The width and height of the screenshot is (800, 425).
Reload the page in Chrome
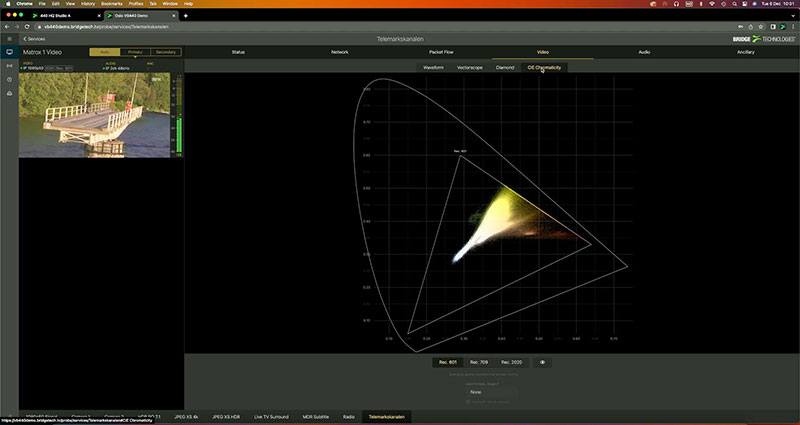coord(28,26)
